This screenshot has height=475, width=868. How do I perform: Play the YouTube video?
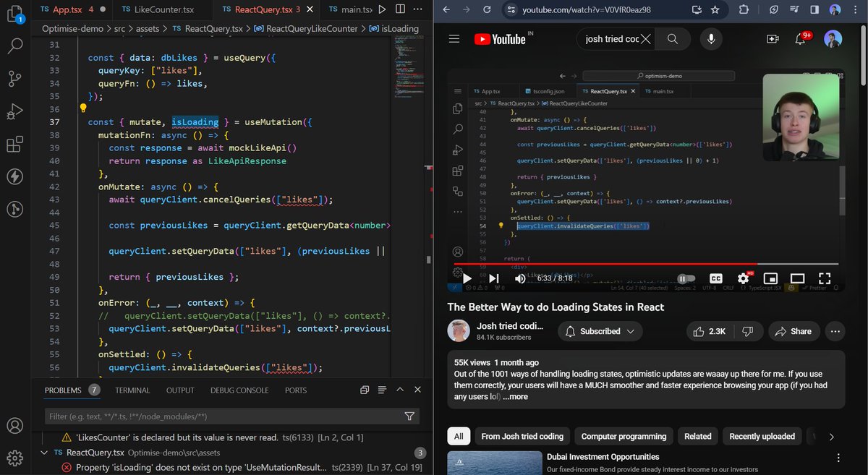[467, 278]
